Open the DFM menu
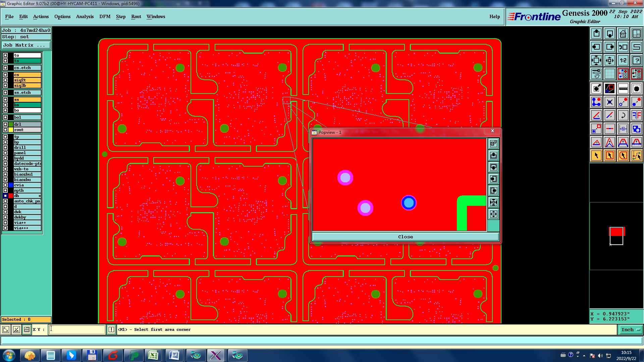 pos(105,16)
